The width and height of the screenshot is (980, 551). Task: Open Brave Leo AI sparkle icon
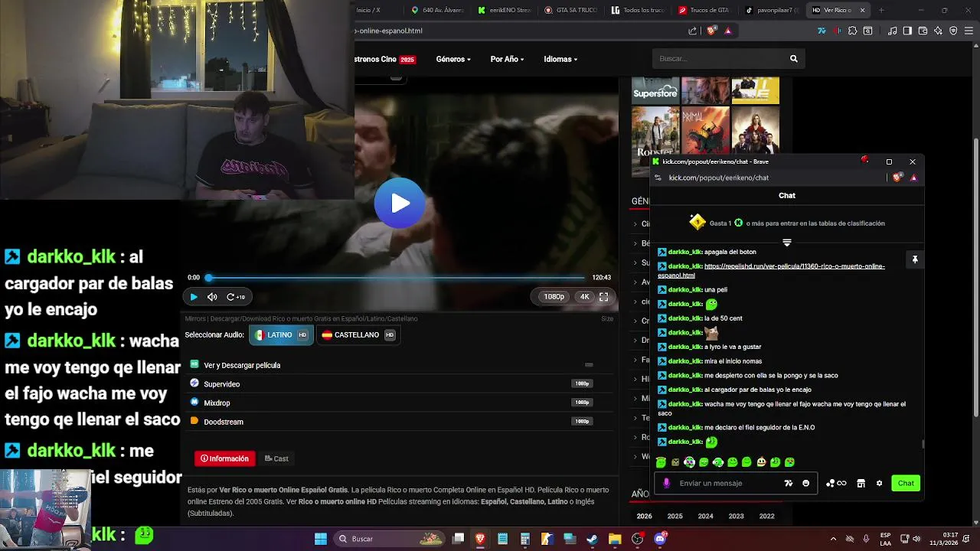[x=938, y=31]
